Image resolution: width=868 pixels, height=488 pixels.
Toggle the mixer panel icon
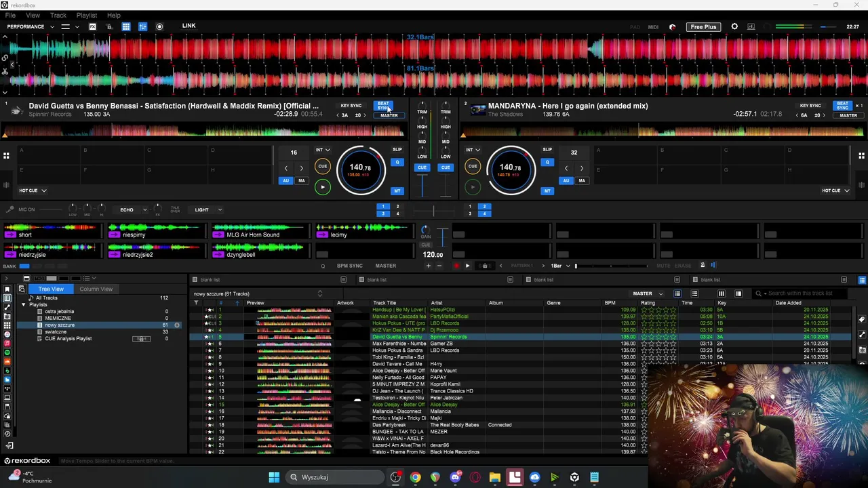click(142, 26)
